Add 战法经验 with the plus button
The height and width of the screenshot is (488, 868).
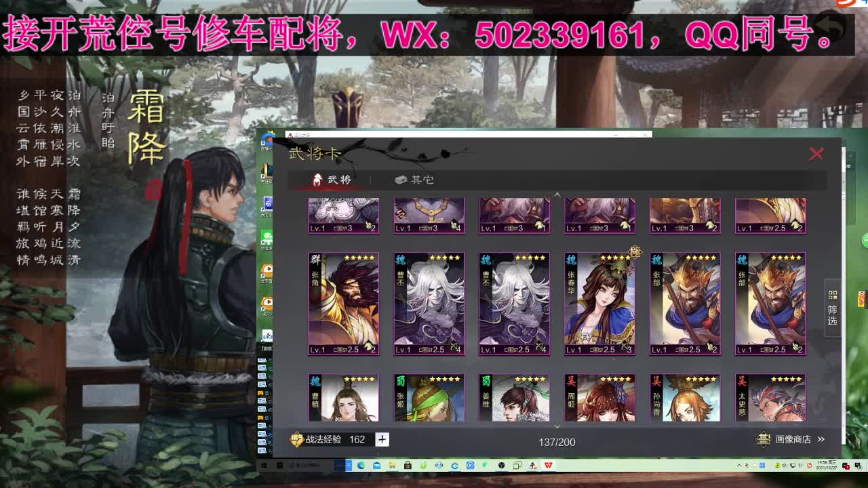click(382, 439)
